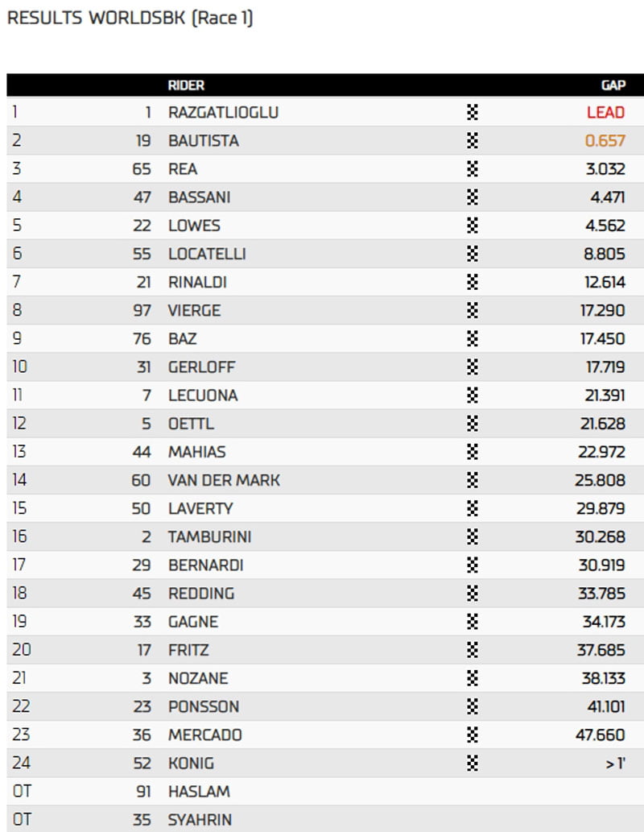Select the checkered flag in Locatelli's row

pyautogui.click(x=473, y=254)
